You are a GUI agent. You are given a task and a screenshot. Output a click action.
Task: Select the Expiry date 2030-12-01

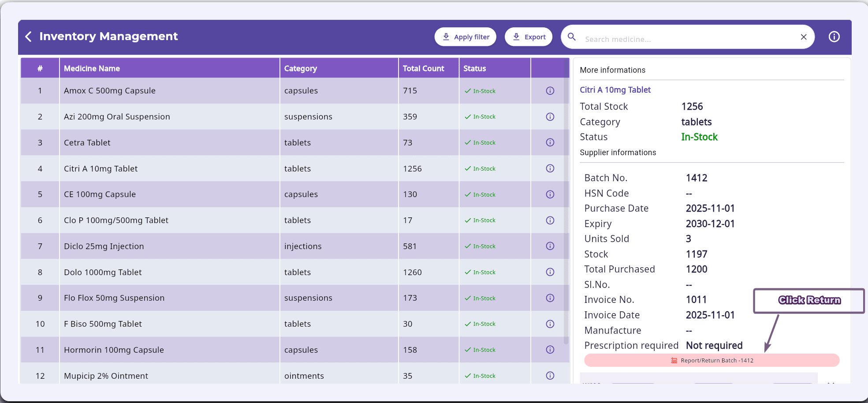pyautogui.click(x=710, y=224)
